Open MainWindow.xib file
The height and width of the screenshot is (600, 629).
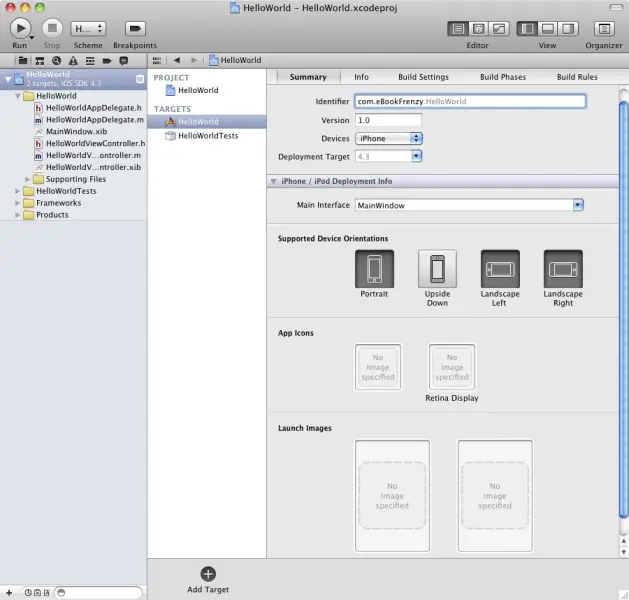pyautogui.click(x=76, y=131)
